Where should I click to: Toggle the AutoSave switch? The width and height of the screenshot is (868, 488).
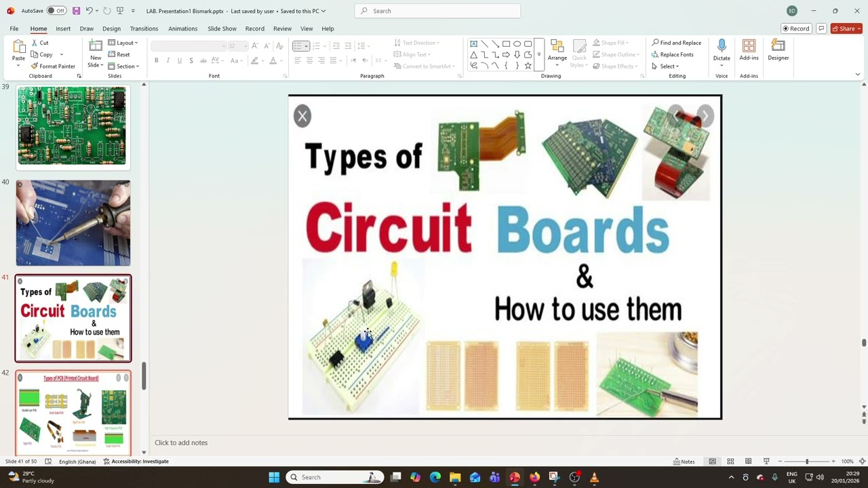56,11
